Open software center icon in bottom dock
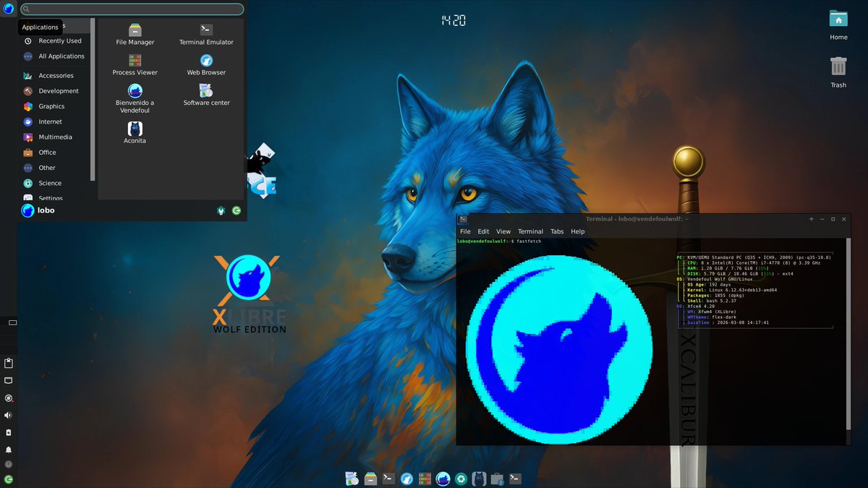The height and width of the screenshot is (488, 868). 352,478
